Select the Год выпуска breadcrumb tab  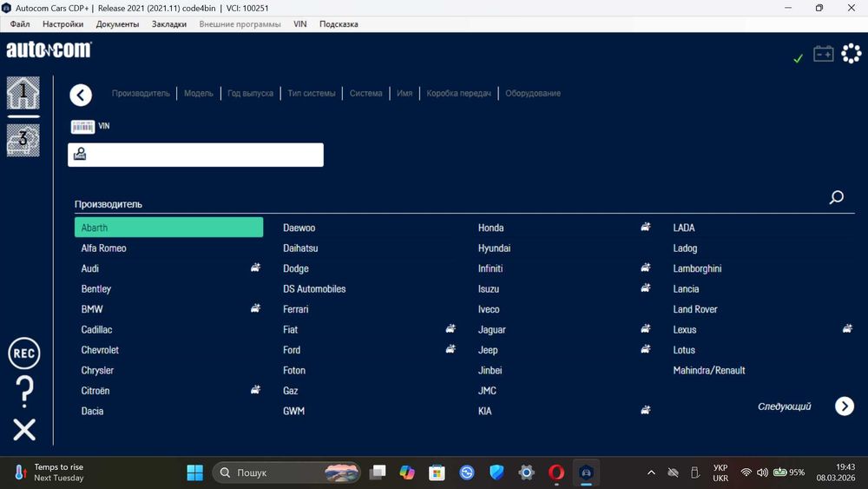pos(250,94)
